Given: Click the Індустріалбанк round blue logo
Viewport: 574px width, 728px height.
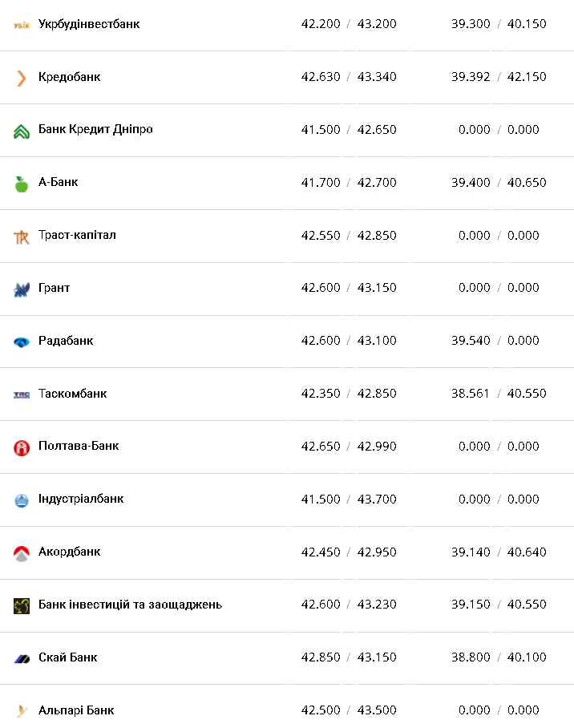Looking at the screenshot, I should point(22,500).
